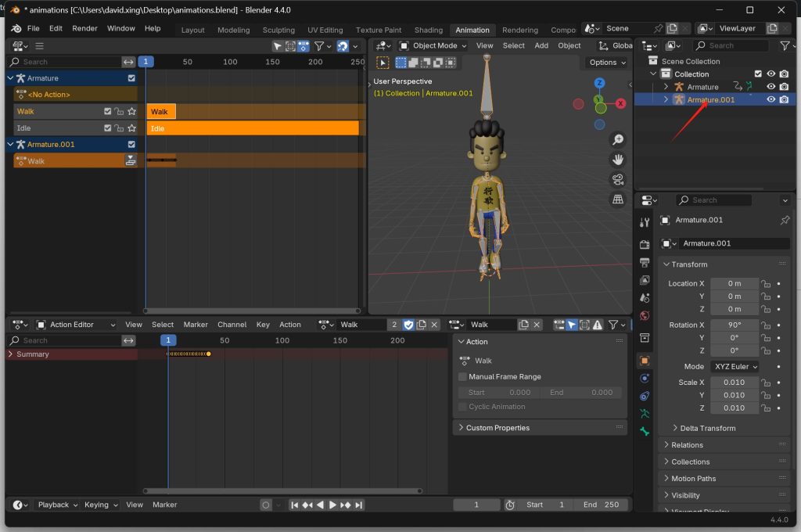Open the File menu
The height and width of the screenshot is (532, 801).
pos(33,29)
